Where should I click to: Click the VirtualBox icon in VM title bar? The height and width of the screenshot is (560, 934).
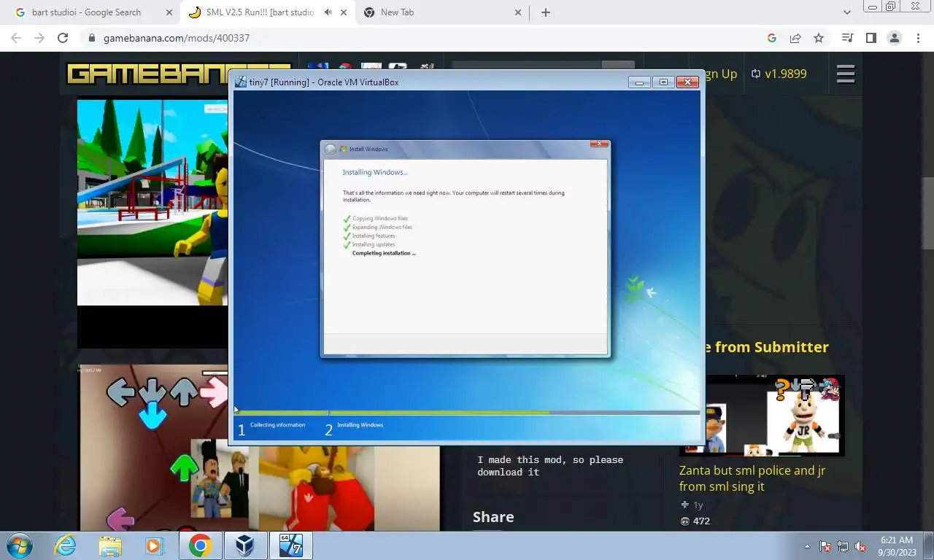click(240, 82)
